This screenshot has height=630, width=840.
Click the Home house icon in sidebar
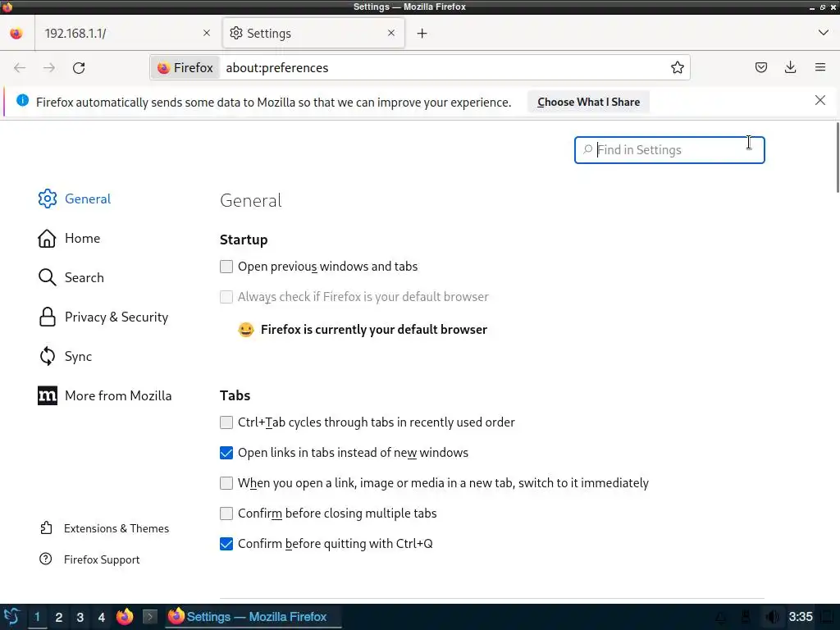47,239
